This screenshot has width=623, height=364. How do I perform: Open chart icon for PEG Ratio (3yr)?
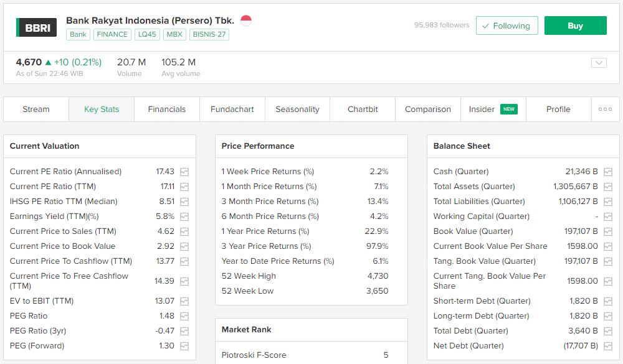[184, 331]
